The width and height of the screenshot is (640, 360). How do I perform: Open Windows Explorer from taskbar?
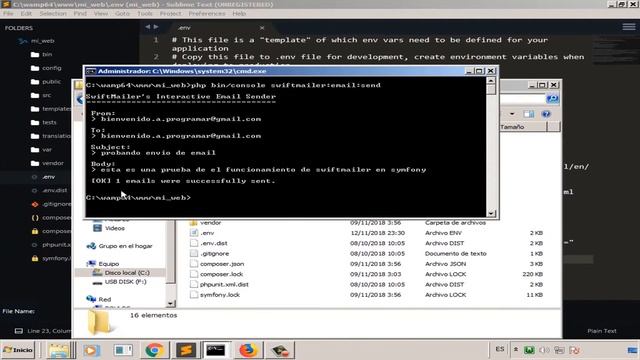(59, 350)
